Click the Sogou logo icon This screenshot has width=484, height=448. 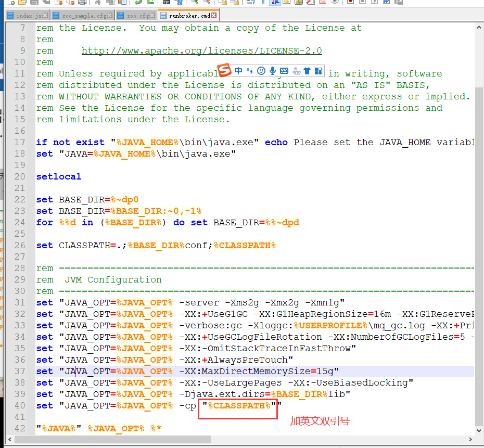(224, 70)
